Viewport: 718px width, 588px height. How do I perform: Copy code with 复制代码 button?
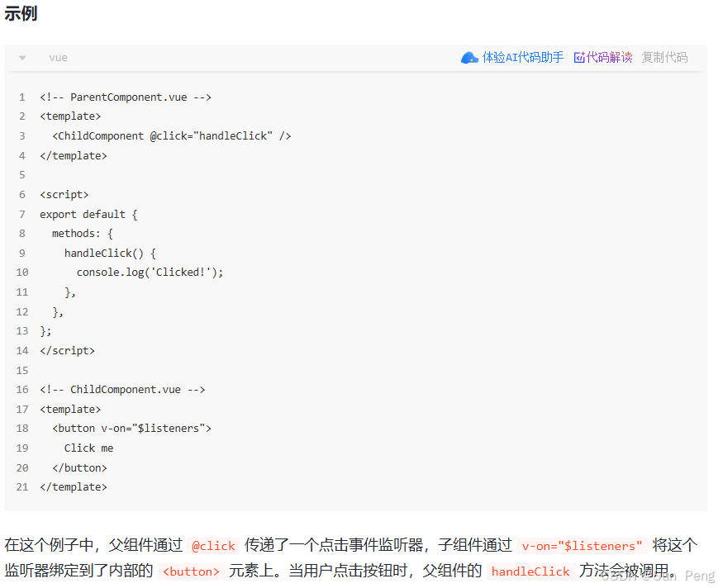pyautogui.click(x=664, y=57)
